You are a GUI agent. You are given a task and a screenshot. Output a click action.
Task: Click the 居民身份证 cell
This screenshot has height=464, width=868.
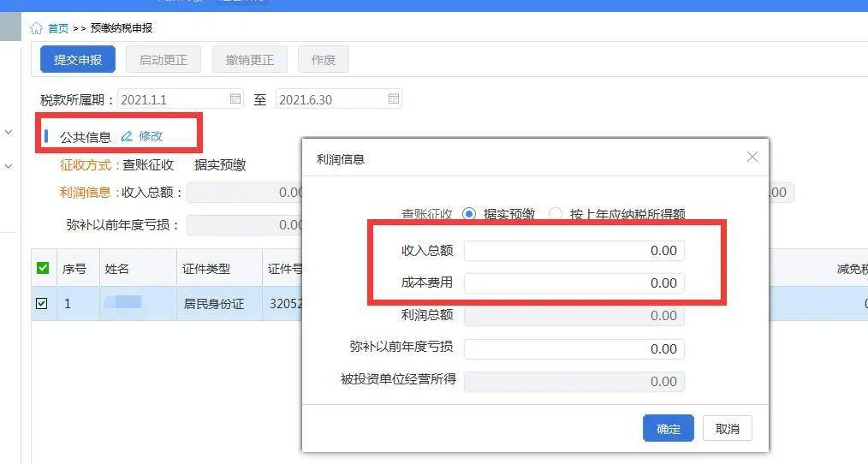(x=214, y=304)
